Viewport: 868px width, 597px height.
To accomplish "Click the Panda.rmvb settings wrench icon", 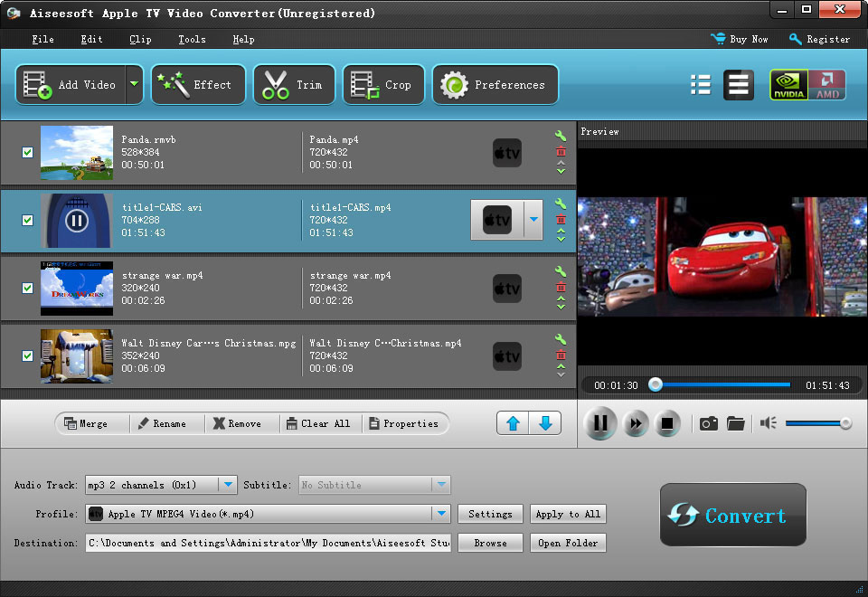I will tap(561, 136).
